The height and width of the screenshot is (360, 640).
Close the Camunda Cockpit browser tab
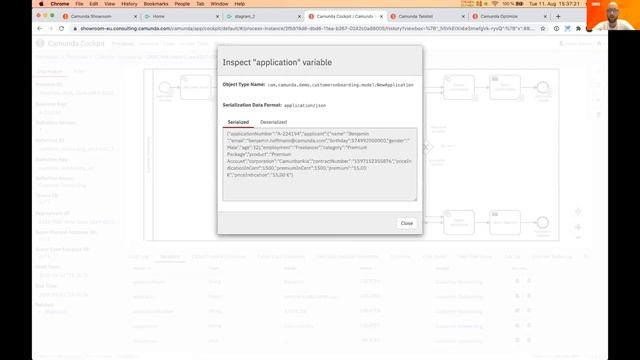click(x=381, y=17)
